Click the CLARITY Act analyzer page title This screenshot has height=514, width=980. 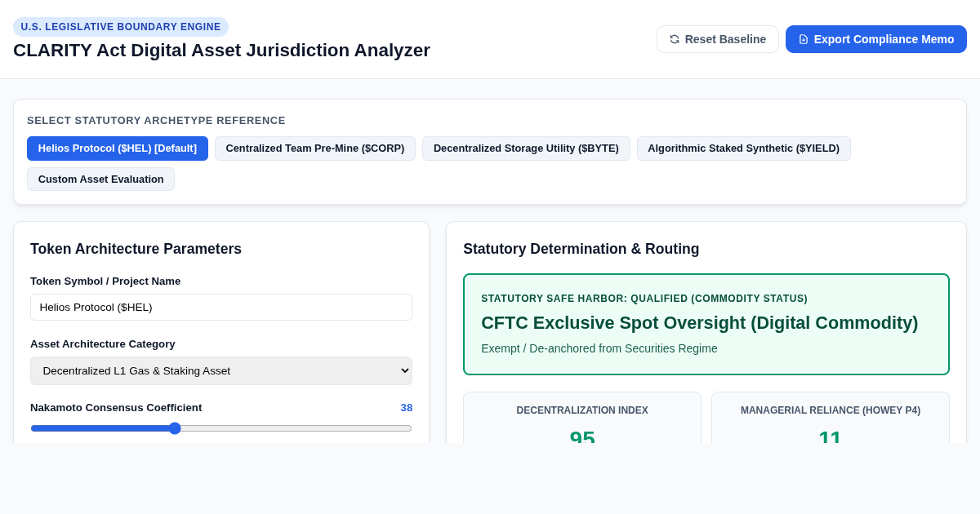[221, 51]
